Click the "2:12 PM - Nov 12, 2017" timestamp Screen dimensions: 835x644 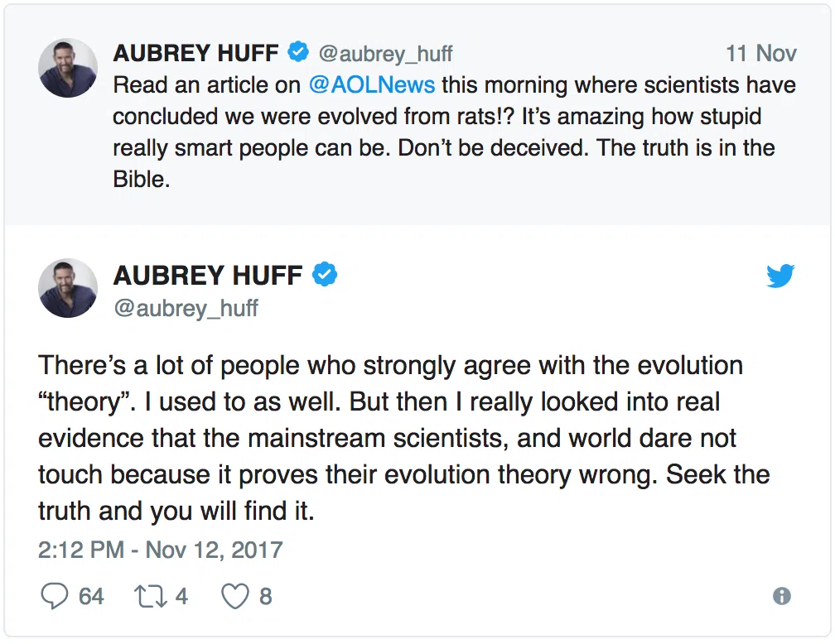(160, 550)
